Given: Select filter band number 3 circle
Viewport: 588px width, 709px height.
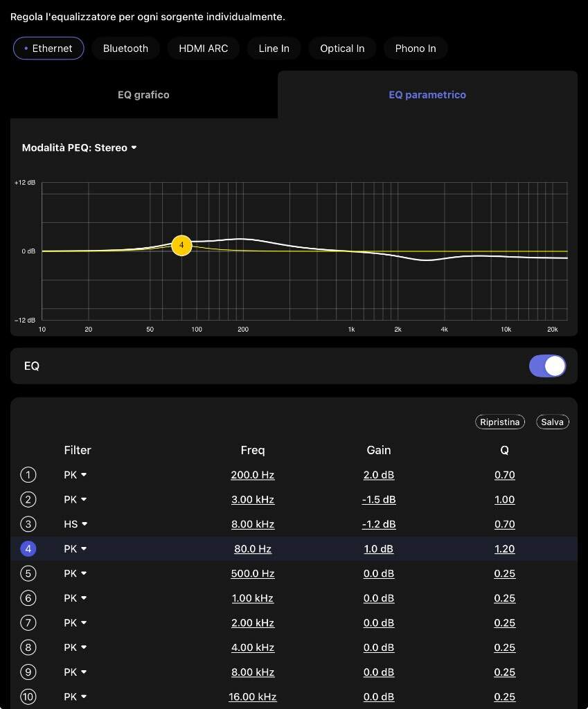Looking at the screenshot, I should click(x=28, y=524).
